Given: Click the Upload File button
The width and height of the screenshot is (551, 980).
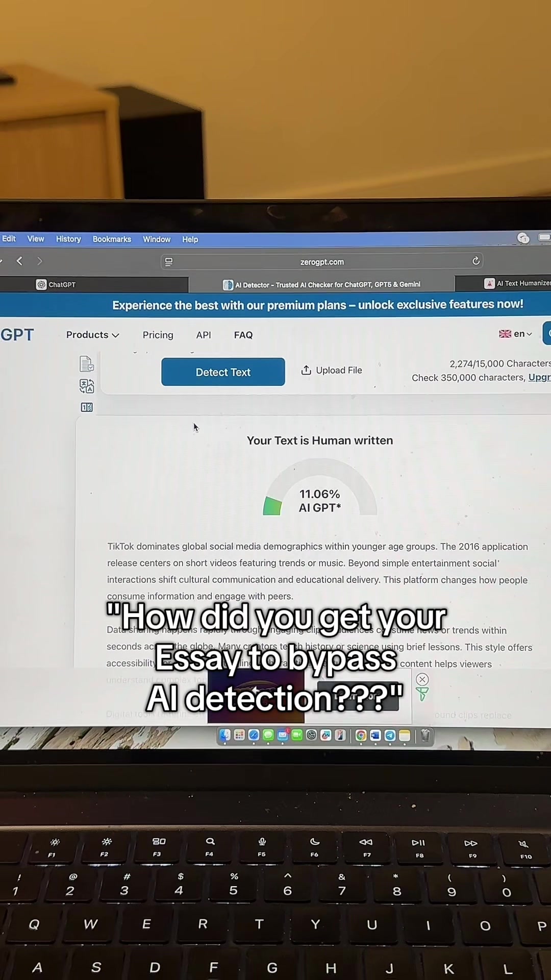Looking at the screenshot, I should [332, 370].
